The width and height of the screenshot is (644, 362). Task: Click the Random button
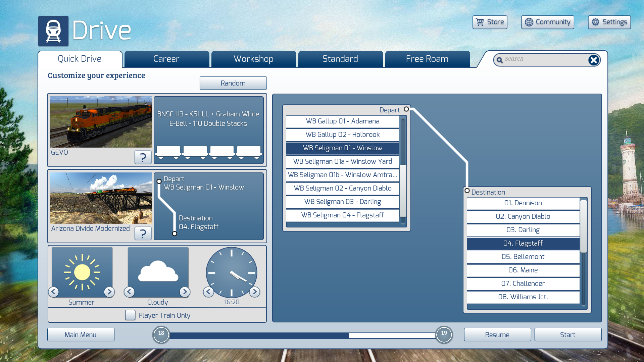pos(233,83)
